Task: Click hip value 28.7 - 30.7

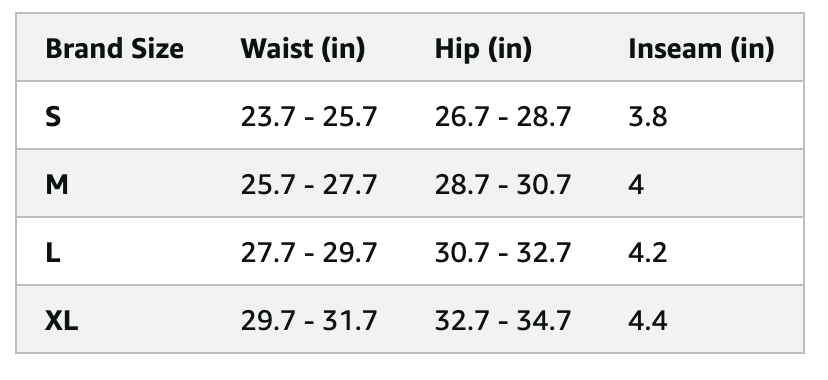Action: click(503, 185)
